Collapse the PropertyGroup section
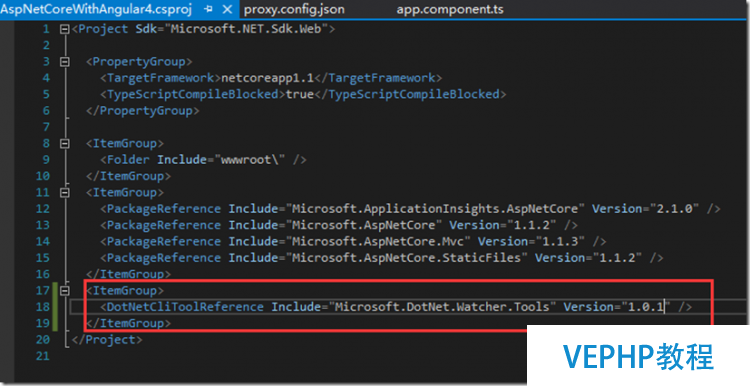The height and width of the screenshot is (386, 750). click(x=64, y=62)
